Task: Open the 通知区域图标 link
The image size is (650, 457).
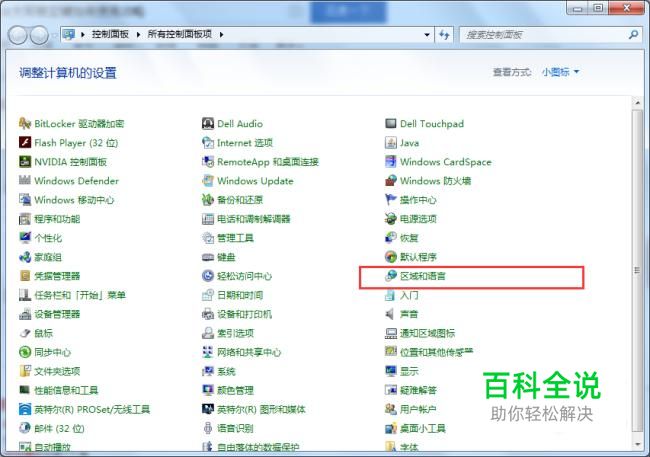Action: [x=427, y=333]
